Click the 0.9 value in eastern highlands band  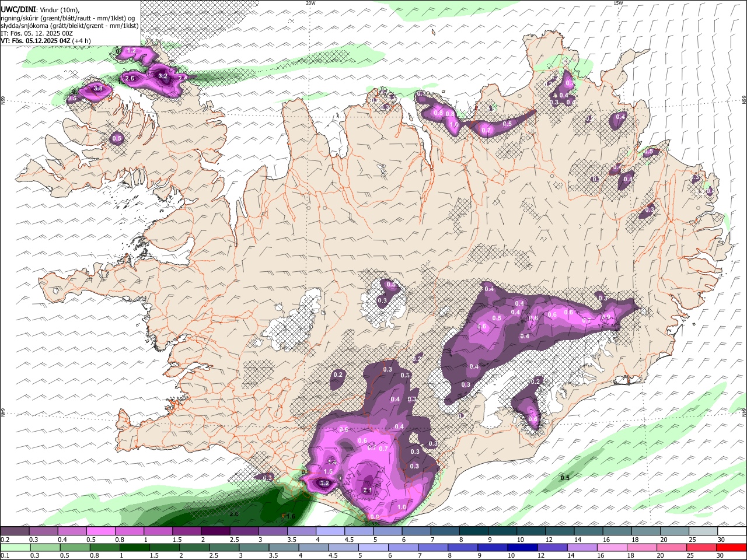(x=606, y=317)
